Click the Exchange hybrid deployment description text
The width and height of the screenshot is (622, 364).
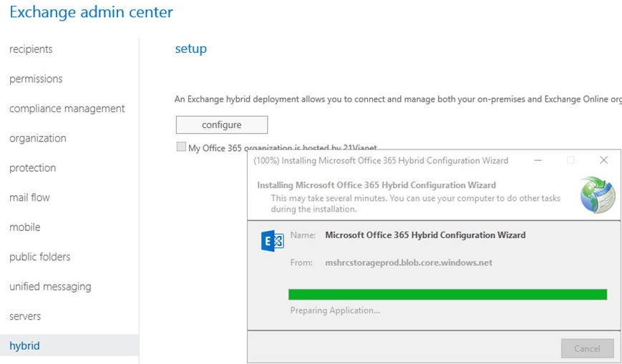pyautogui.click(x=398, y=99)
